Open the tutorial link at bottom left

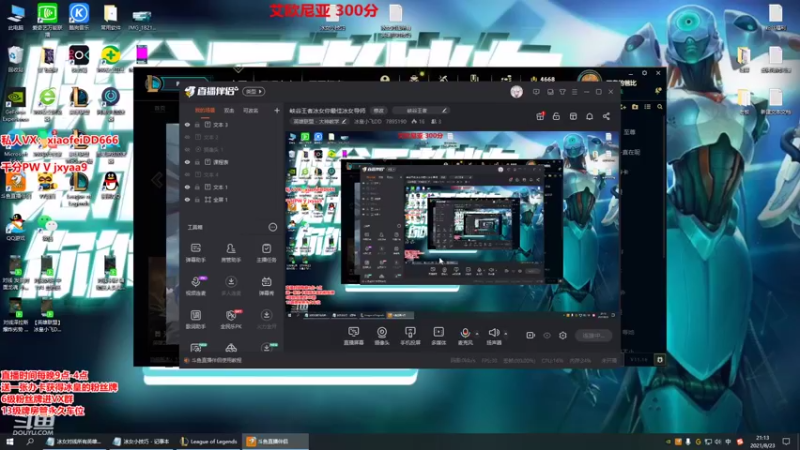coord(213,360)
